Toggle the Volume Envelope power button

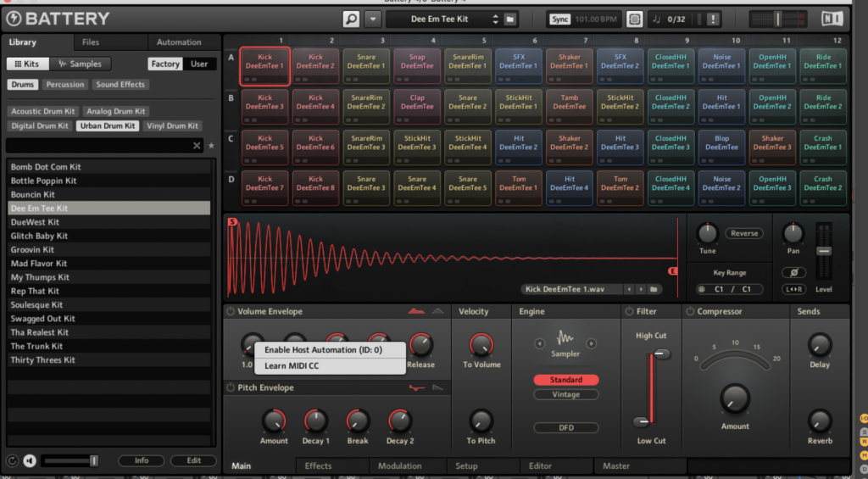(231, 312)
